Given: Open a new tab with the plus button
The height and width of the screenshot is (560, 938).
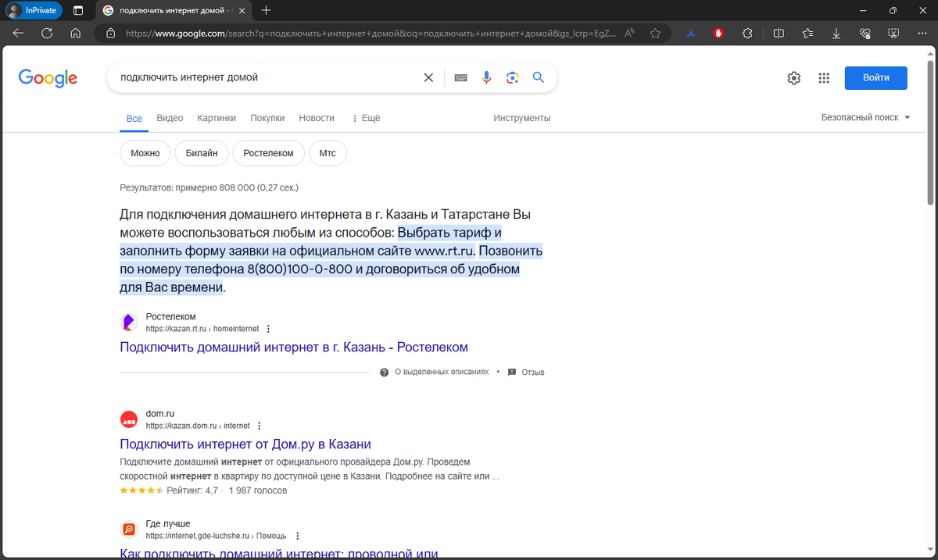Looking at the screenshot, I should tap(266, 10).
